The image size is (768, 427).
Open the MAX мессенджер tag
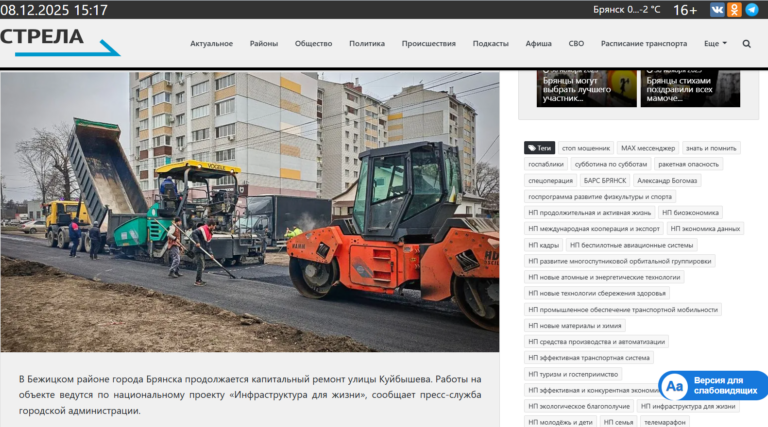[648, 148]
